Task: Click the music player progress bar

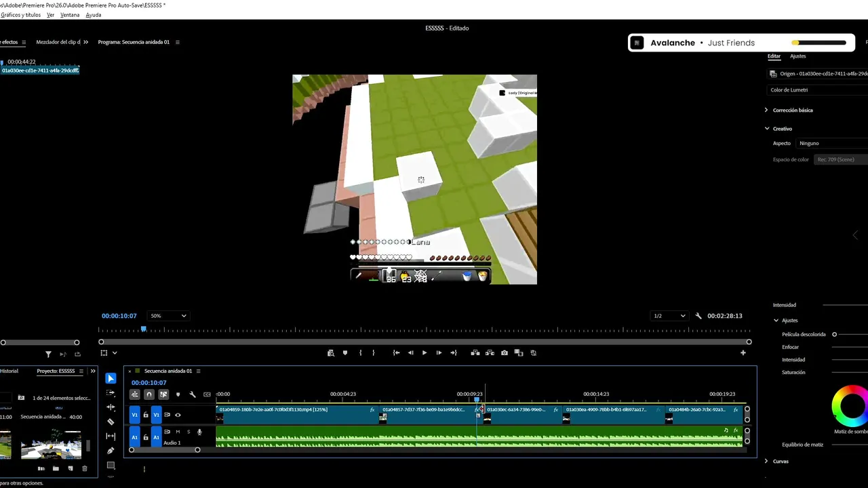Action: [819, 43]
